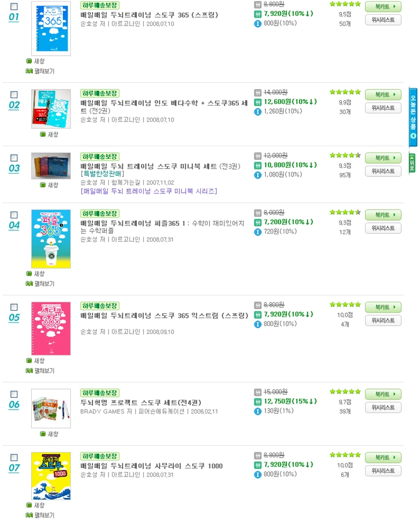Open the 사무라이 스도쿠 1000 cover thumbnail
Screen dimensions: 420x519
point(51,476)
